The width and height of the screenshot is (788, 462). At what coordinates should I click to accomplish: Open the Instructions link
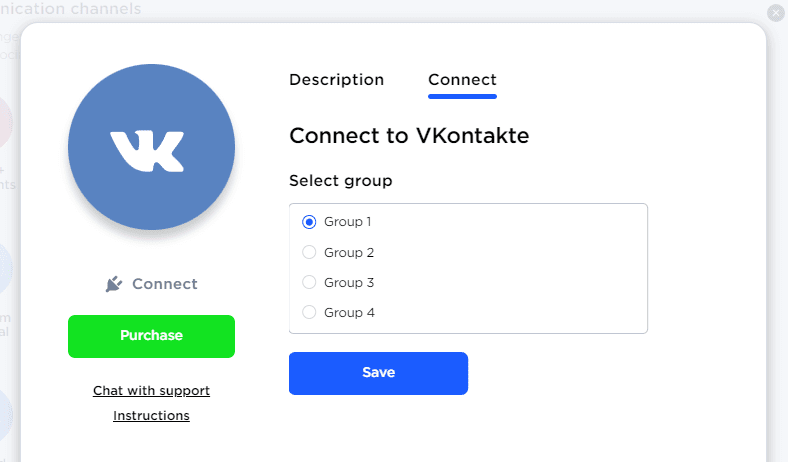tap(151, 416)
